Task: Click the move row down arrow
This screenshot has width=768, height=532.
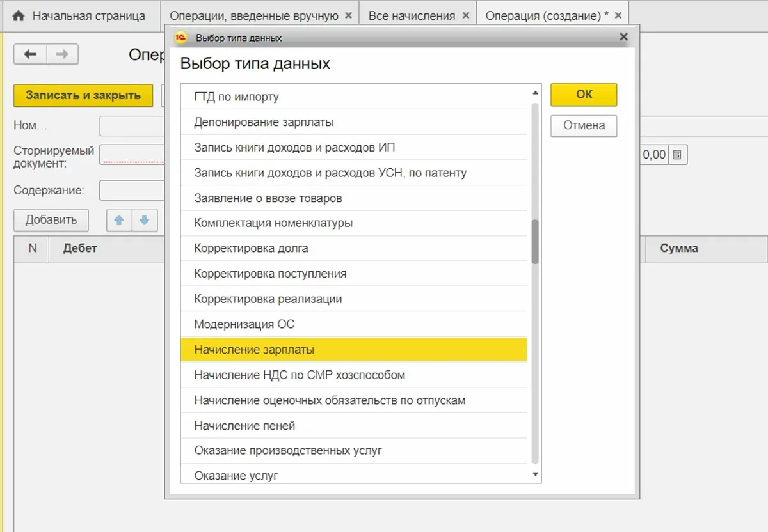Action: pos(144,220)
